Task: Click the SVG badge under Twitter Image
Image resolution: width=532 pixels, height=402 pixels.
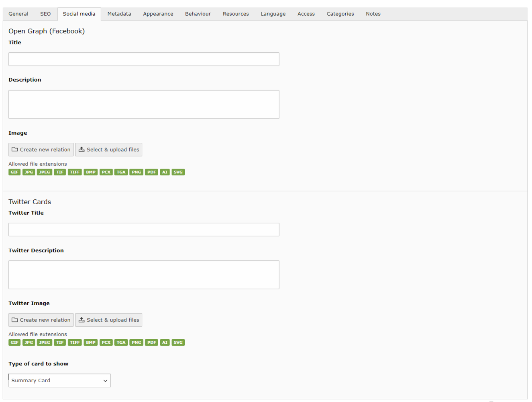Action: tap(178, 343)
